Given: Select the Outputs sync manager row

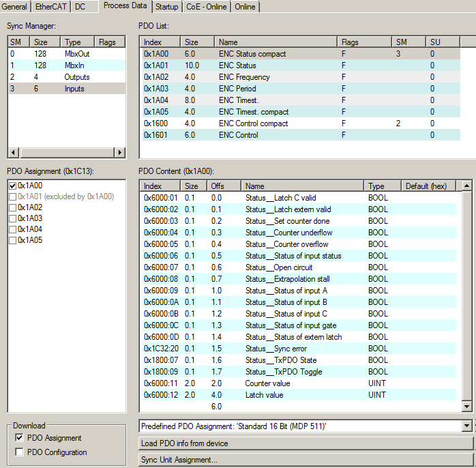Looking at the screenshot, I should click(67, 77).
